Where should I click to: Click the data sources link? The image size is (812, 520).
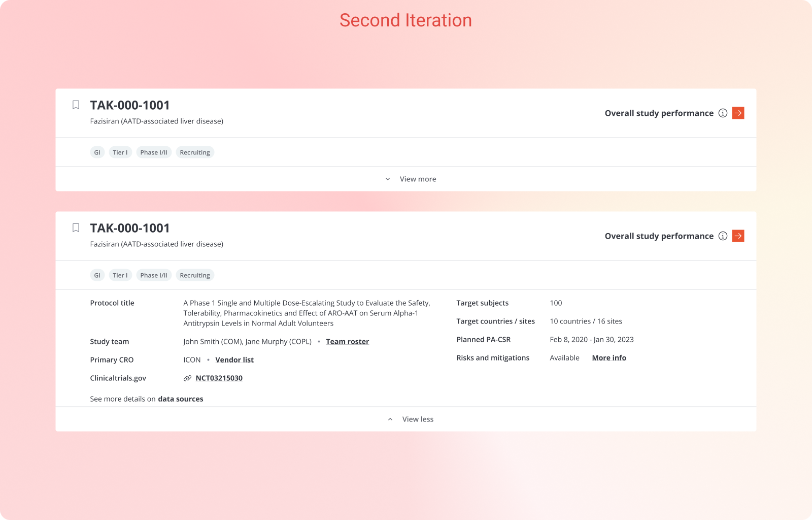pos(181,399)
